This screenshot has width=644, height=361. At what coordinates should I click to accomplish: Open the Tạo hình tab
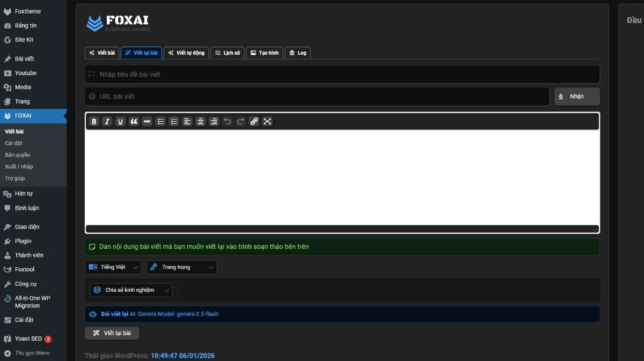click(x=264, y=53)
